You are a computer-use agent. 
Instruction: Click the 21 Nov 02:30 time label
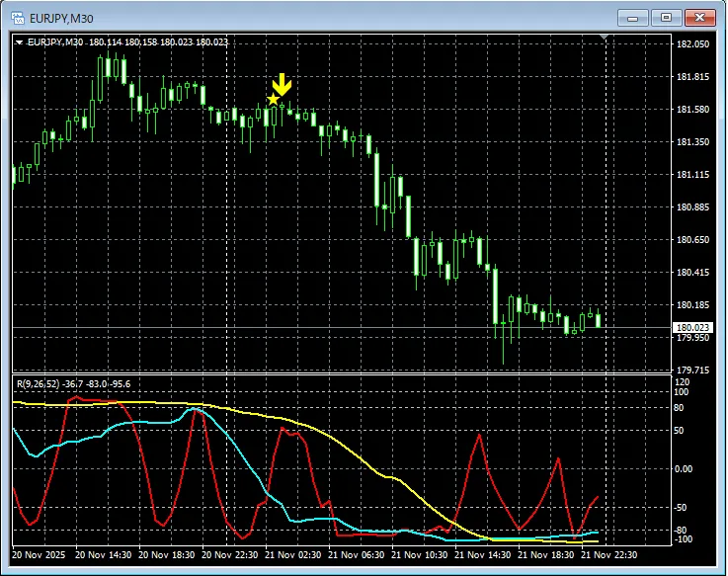[293, 555]
